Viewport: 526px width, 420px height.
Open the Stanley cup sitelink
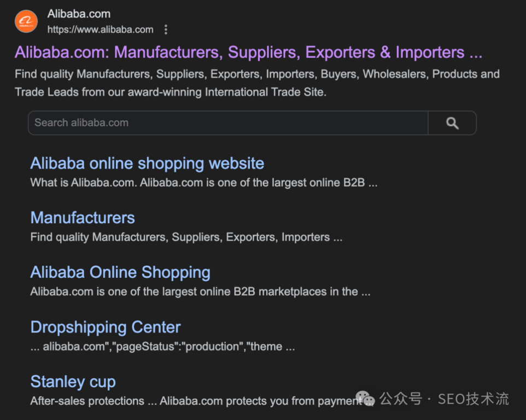[x=73, y=382]
